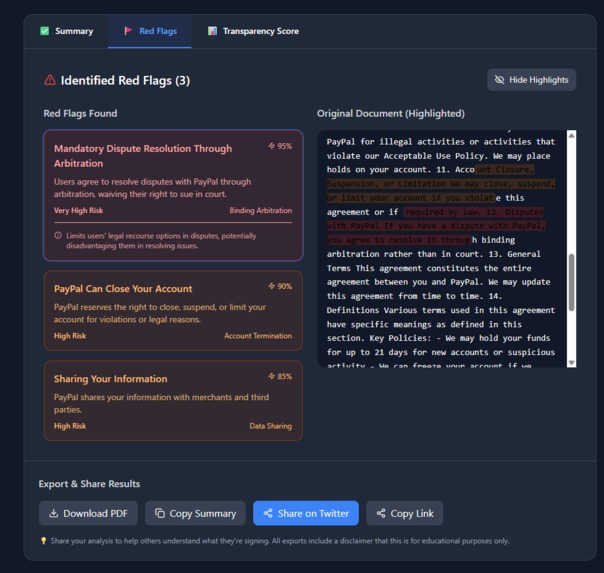
Task: Click the share icon in Copy Link
Action: (381, 513)
